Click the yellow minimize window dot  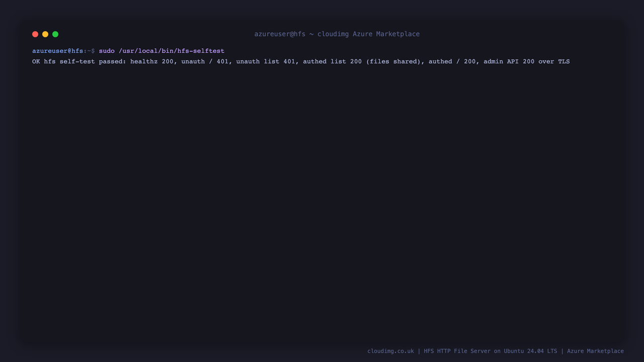(45, 34)
